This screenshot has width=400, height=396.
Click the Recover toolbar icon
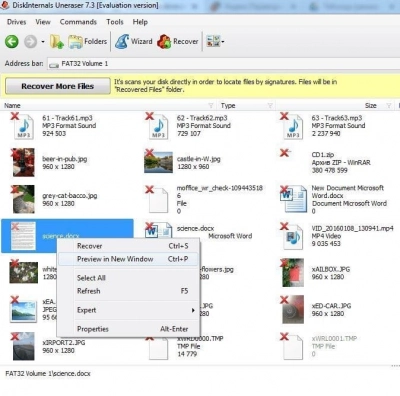[178, 42]
